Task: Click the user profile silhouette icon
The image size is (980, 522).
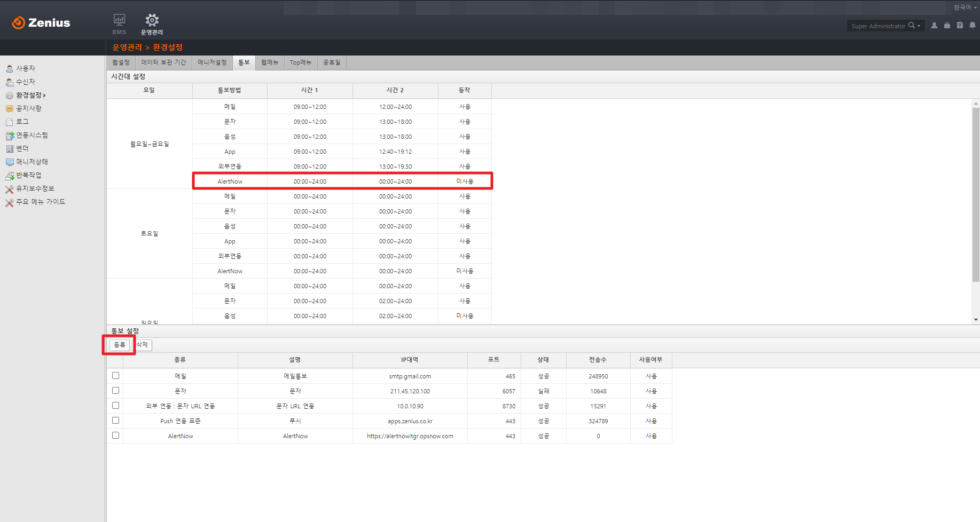Action: pos(934,26)
